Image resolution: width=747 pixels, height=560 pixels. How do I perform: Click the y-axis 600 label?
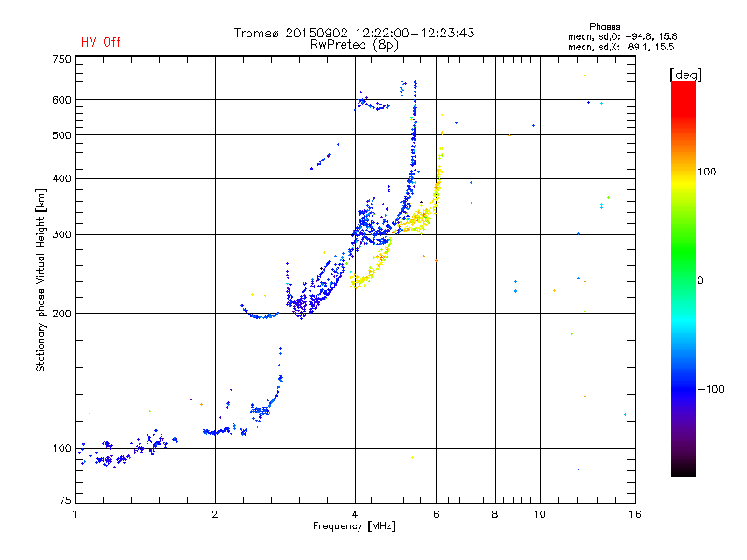click(62, 100)
